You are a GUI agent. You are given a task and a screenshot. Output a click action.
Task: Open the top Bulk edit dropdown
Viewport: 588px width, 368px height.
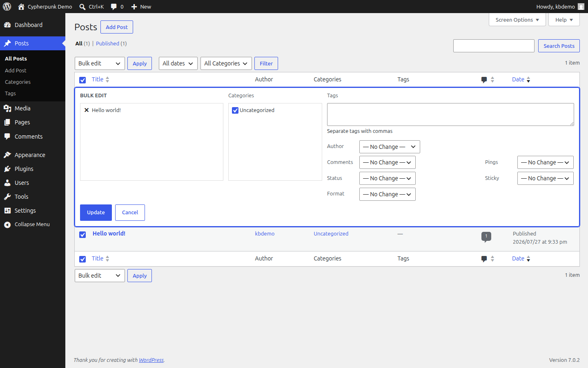100,63
